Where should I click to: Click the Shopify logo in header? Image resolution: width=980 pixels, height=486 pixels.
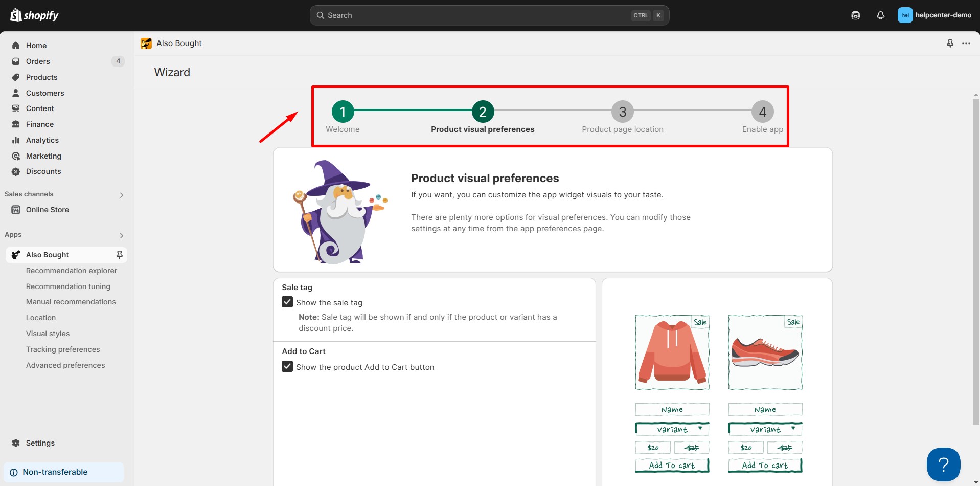click(34, 15)
